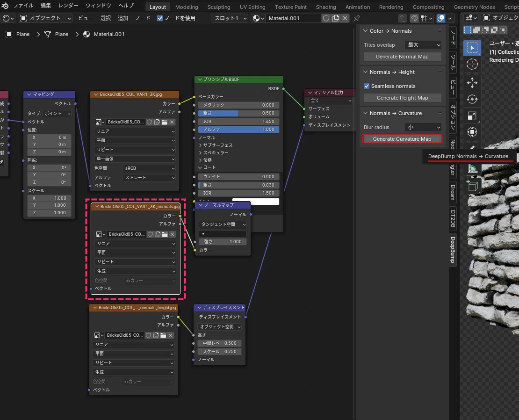Click the X icon in the normals.jpg image node

172,234
